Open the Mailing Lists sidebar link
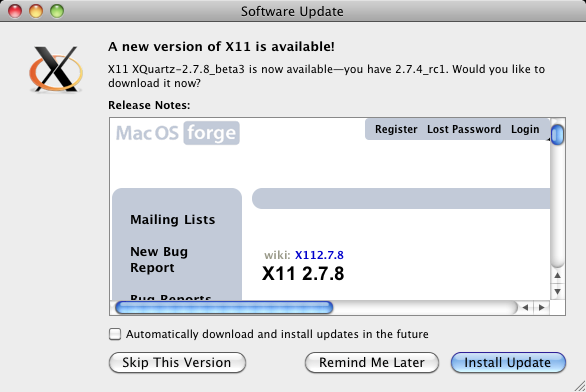The height and width of the screenshot is (392, 586). [x=173, y=219]
